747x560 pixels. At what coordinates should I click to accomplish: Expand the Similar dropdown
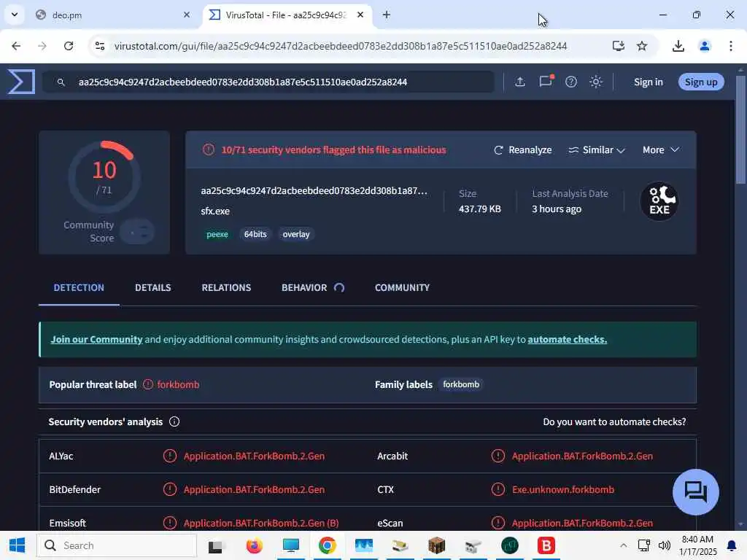pos(597,150)
